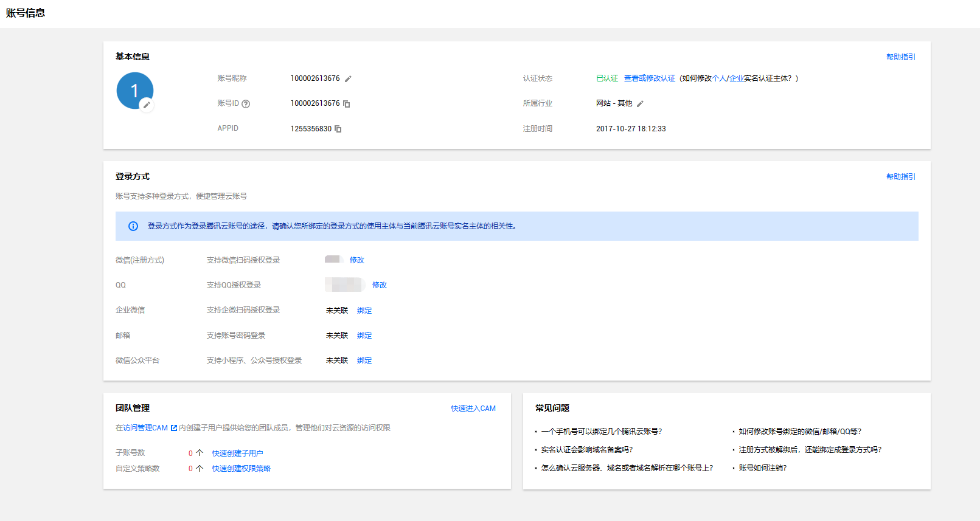Click the avatar edit pencil badge
The height and width of the screenshot is (521, 980).
[146, 105]
